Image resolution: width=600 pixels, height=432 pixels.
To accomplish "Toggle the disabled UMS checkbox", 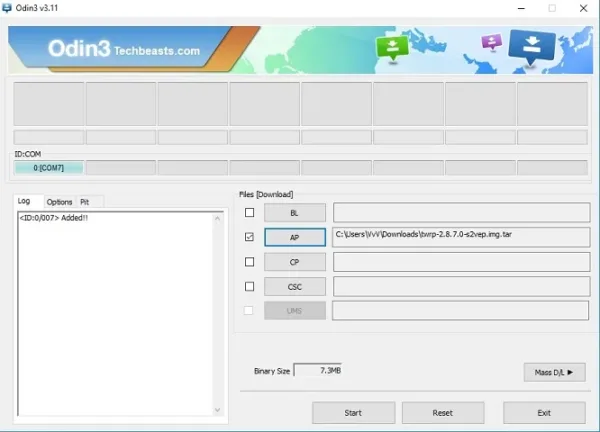I will coord(248,310).
